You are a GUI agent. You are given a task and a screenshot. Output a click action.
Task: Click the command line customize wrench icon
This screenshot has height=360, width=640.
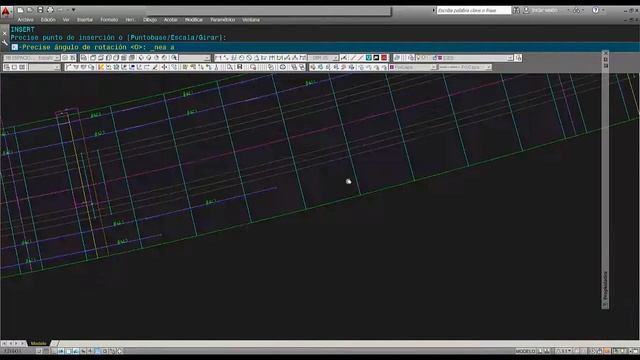(4, 42)
